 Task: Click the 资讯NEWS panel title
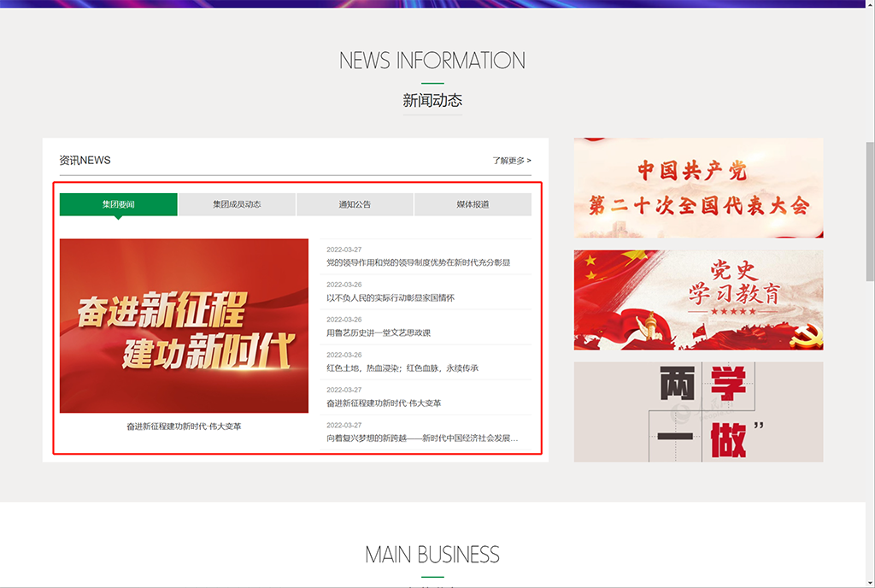[85, 160]
